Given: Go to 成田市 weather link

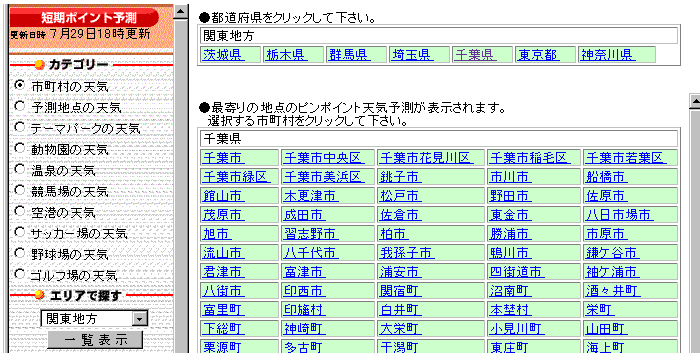Looking at the screenshot, I should pyautogui.click(x=304, y=215).
